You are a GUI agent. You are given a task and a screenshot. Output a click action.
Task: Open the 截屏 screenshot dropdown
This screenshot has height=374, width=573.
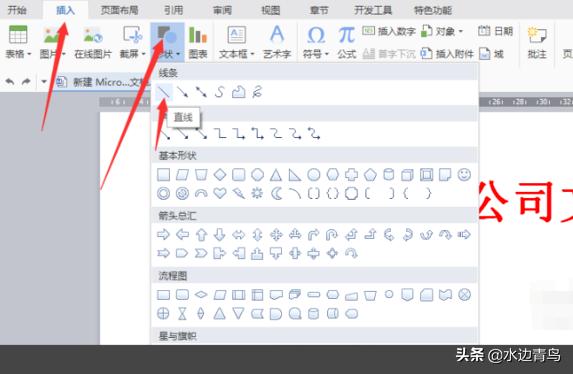coord(132,42)
